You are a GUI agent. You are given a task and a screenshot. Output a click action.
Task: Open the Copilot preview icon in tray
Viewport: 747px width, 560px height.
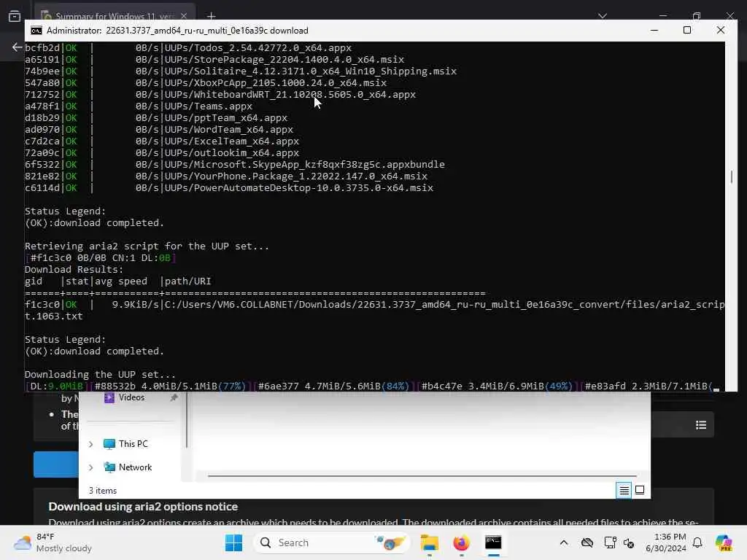click(x=724, y=542)
